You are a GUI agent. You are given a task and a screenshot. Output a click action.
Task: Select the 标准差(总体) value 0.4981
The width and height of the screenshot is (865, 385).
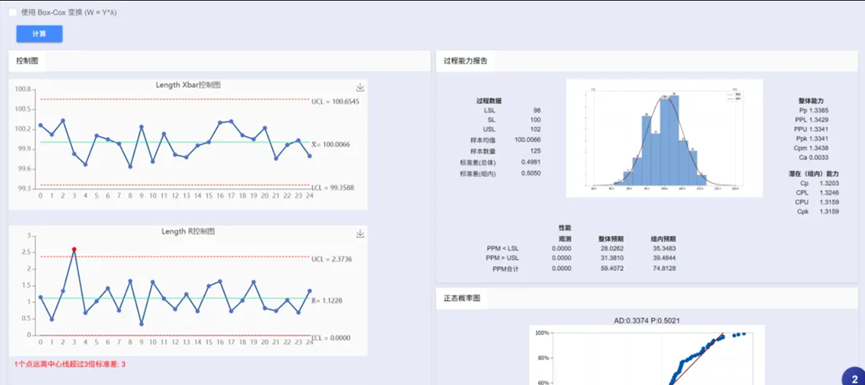pyautogui.click(x=531, y=162)
